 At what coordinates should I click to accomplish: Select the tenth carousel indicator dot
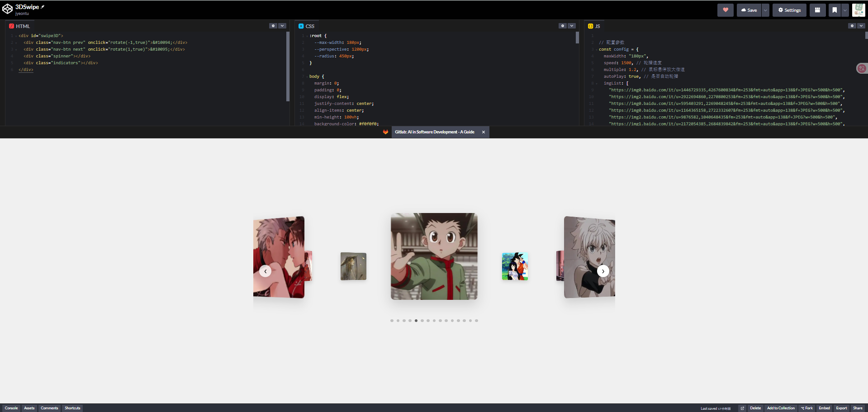pyautogui.click(x=446, y=321)
